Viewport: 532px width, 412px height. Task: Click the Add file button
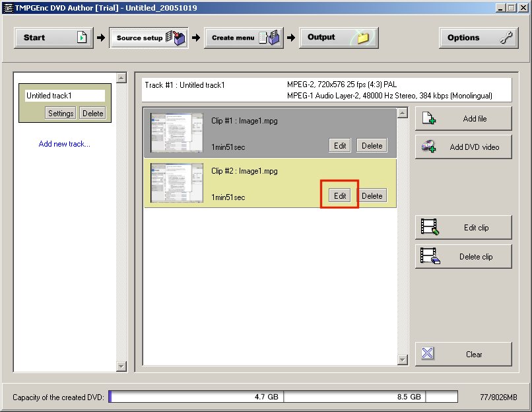463,119
